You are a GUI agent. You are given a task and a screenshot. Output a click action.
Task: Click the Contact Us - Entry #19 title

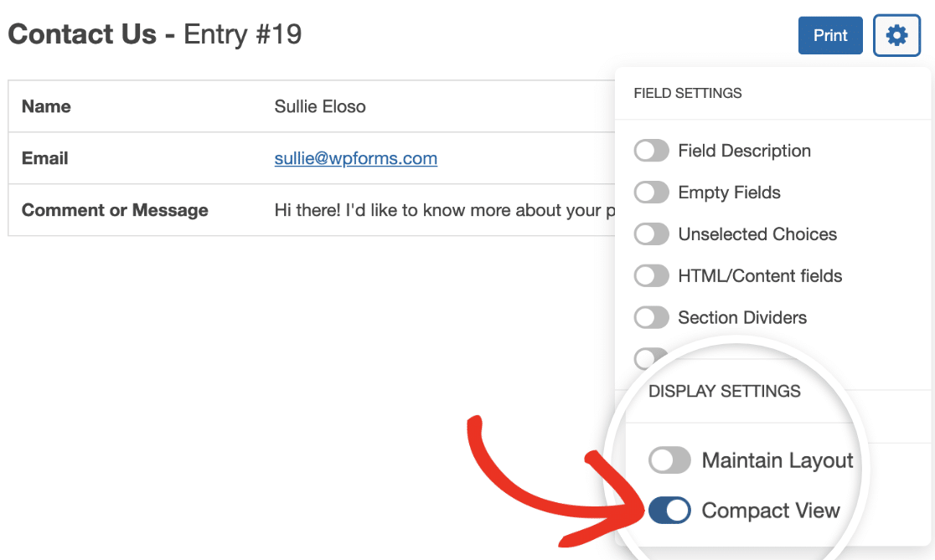(155, 34)
